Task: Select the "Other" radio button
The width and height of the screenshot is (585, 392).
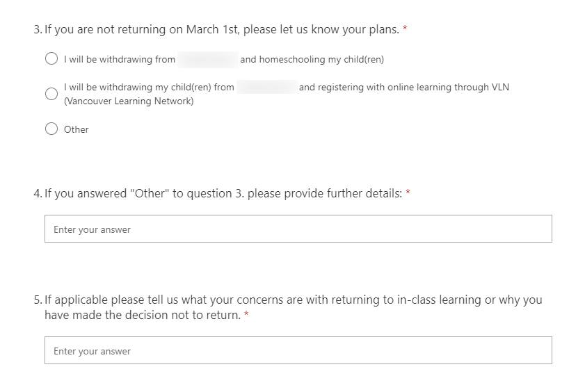Action: 51,129
